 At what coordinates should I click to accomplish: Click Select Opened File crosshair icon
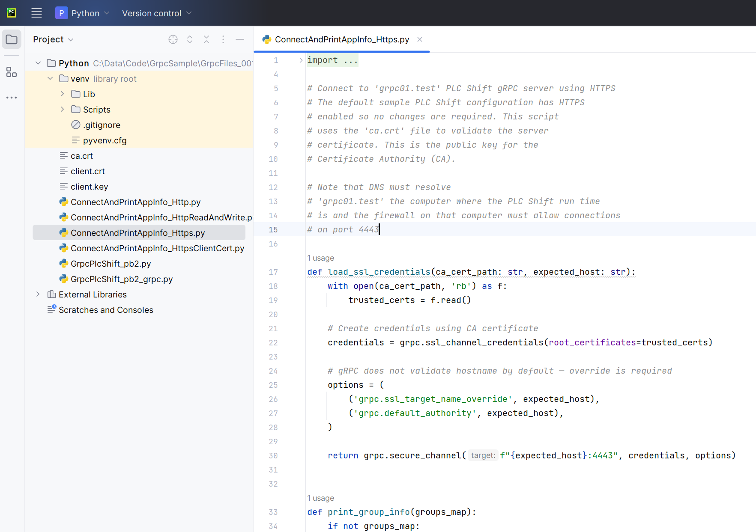(173, 39)
